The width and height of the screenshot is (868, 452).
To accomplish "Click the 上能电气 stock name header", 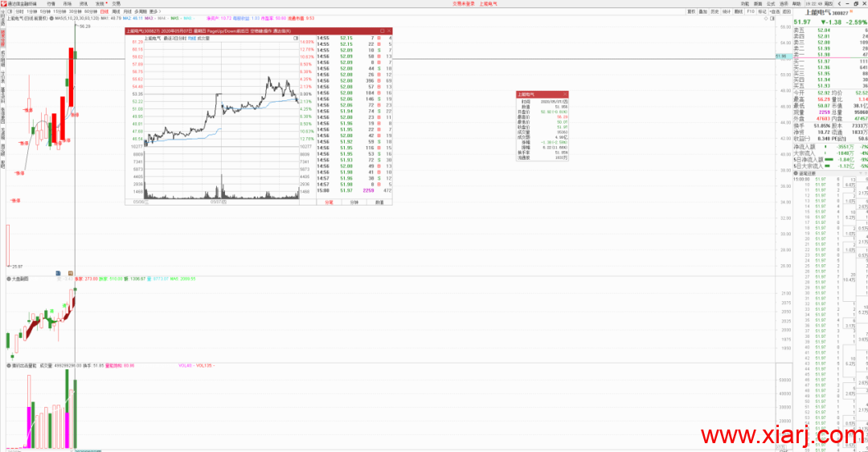I will 818,12.
